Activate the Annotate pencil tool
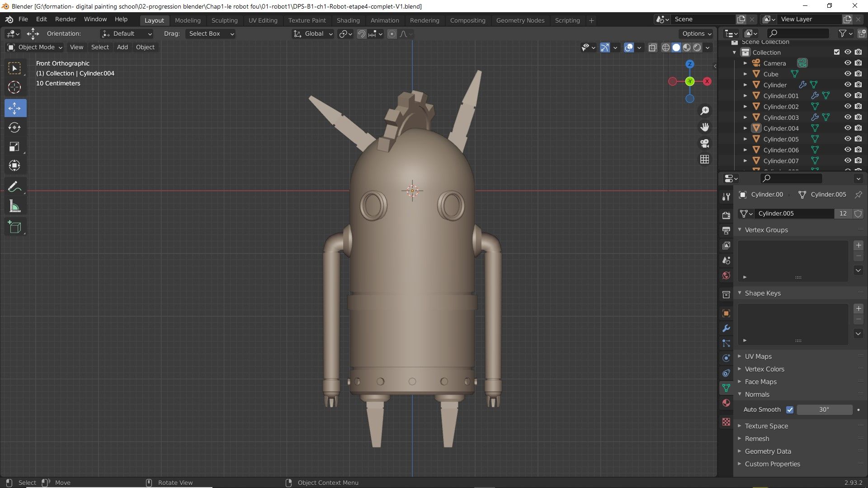868x488 pixels. (14, 187)
